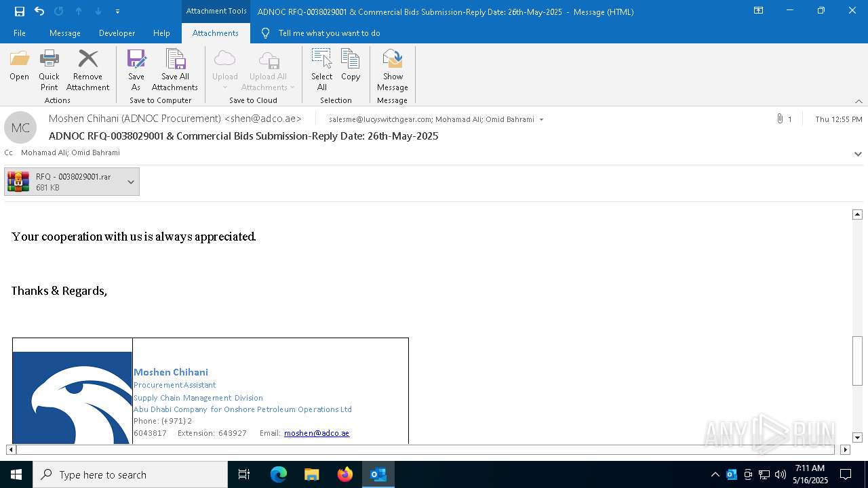Click the scroll down arrow in message
Image resolution: width=868 pixels, height=488 pixels.
coord(857,438)
